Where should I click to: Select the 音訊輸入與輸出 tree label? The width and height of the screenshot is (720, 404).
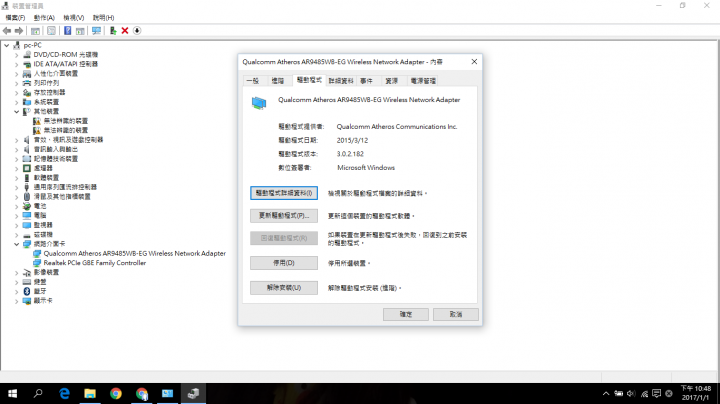pyautogui.click(x=56, y=149)
